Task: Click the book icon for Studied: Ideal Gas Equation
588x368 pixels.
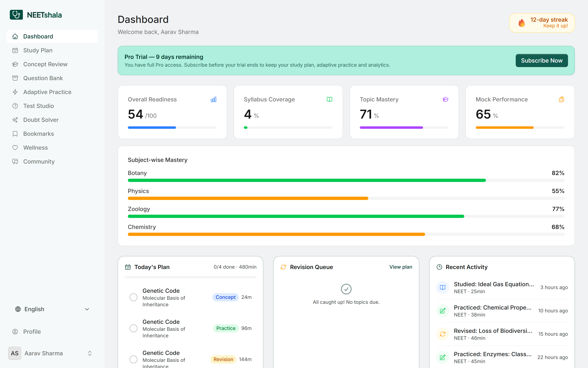Action: click(443, 287)
